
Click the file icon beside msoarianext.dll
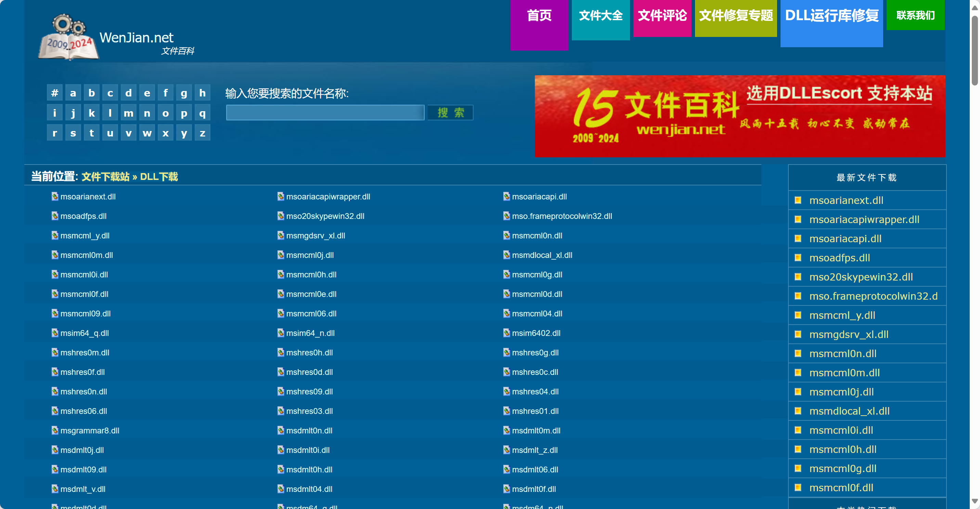55,196
